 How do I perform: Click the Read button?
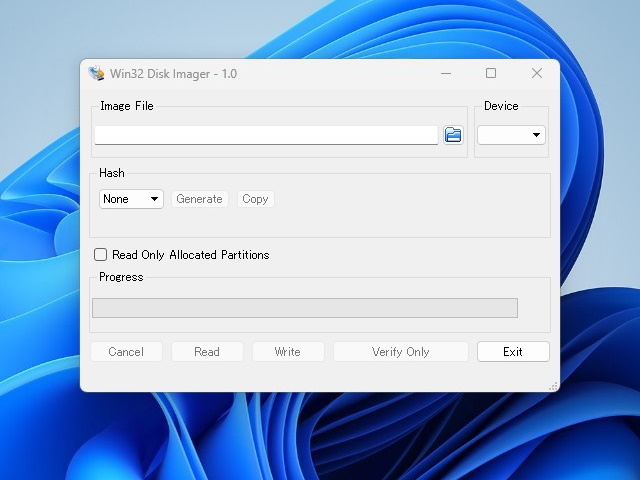tap(207, 352)
